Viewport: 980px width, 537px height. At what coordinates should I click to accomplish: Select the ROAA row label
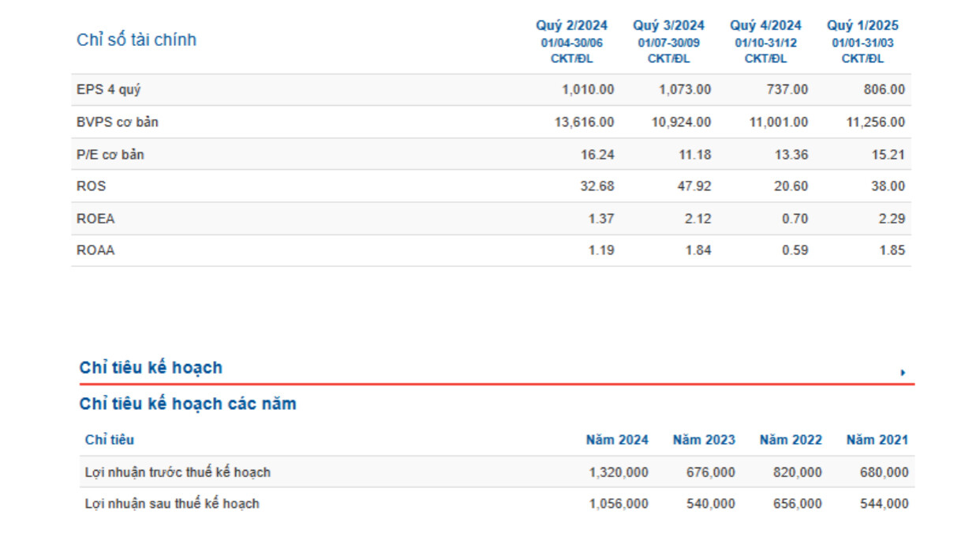[x=95, y=250]
